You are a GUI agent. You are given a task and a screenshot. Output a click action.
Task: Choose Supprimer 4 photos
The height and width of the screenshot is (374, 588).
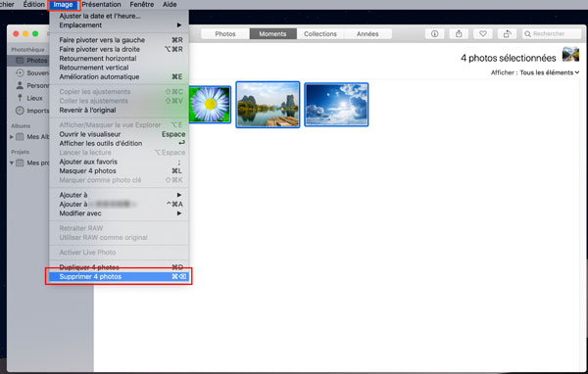click(119, 276)
